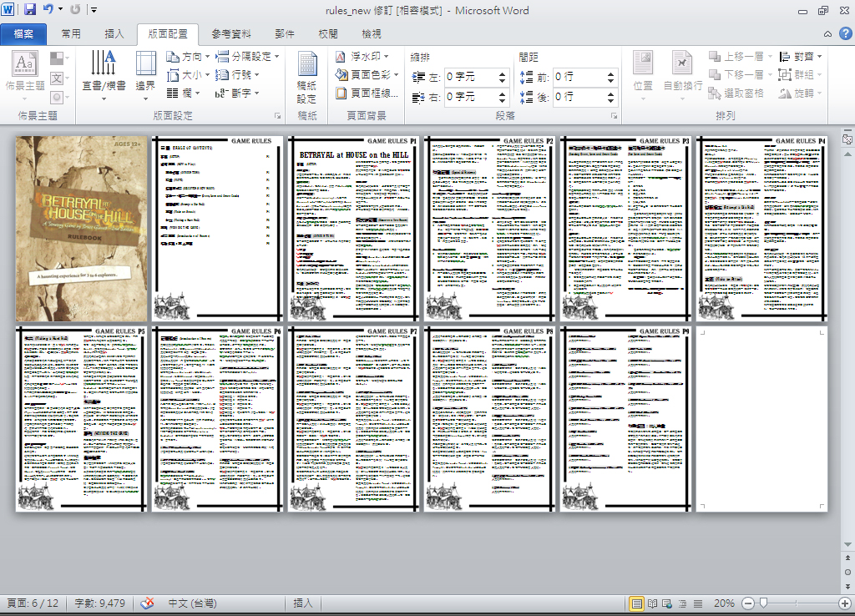855x616 pixels.
Task: Open the Wrap Text (自動換行) menu
Action: 683,75
